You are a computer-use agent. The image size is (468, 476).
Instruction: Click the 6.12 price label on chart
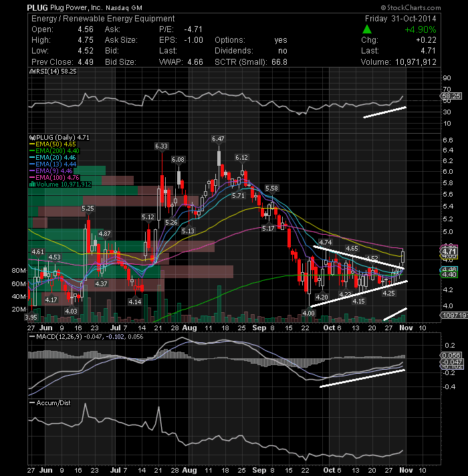[x=241, y=158]
